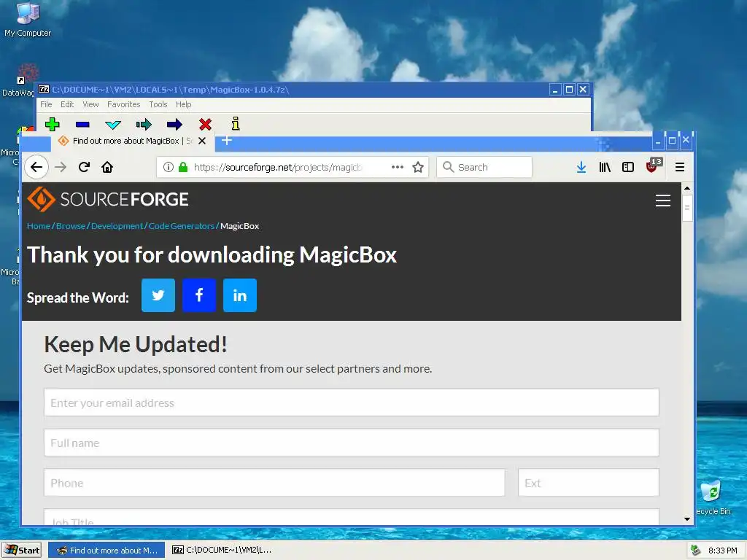This screenshot has height=560, width=747.
Task: Open the Help menu in 7-Zip
Action: coord(183,104)
